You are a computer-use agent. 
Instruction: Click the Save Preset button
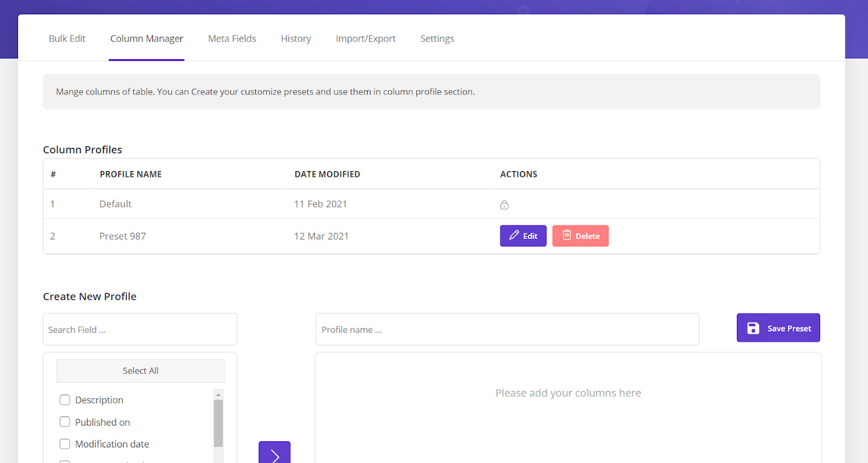(x=778, y=328)
